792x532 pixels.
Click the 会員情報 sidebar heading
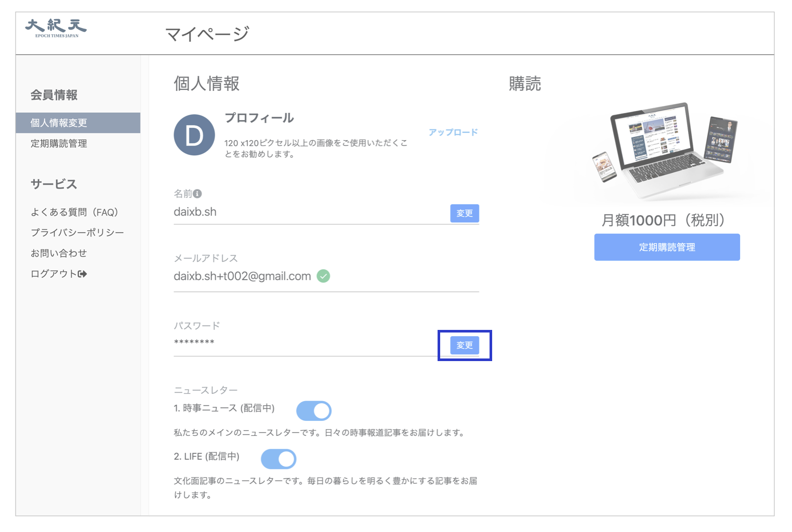coord(54,95)
